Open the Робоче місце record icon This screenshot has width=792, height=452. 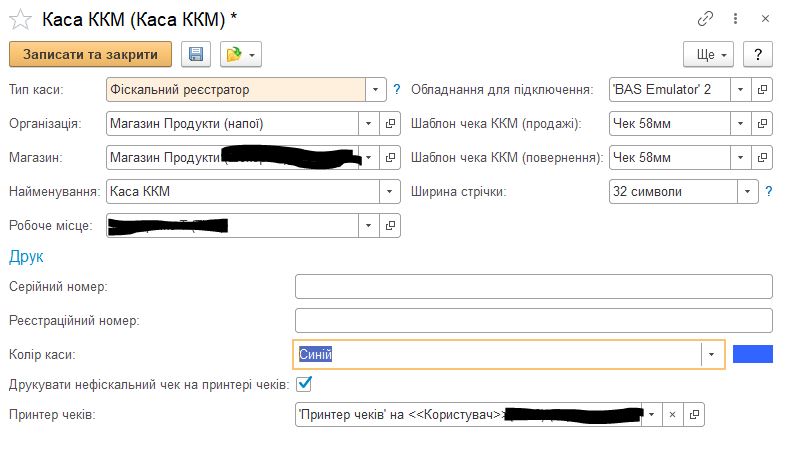391,225
